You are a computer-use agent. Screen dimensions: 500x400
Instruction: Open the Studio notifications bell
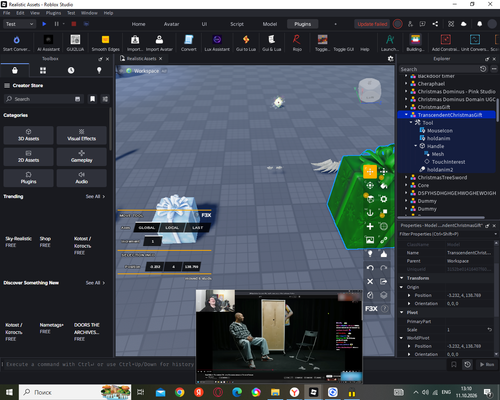[x=479, y=24]
